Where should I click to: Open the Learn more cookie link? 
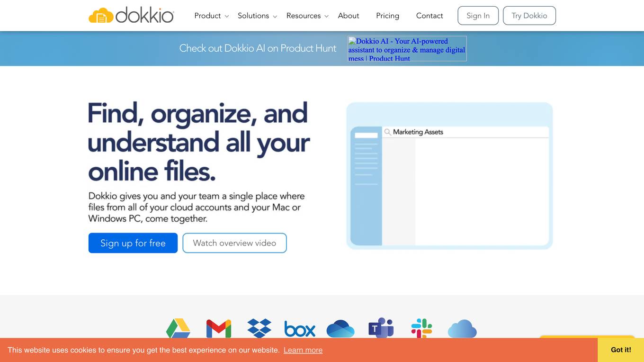(x=303, y=350)
